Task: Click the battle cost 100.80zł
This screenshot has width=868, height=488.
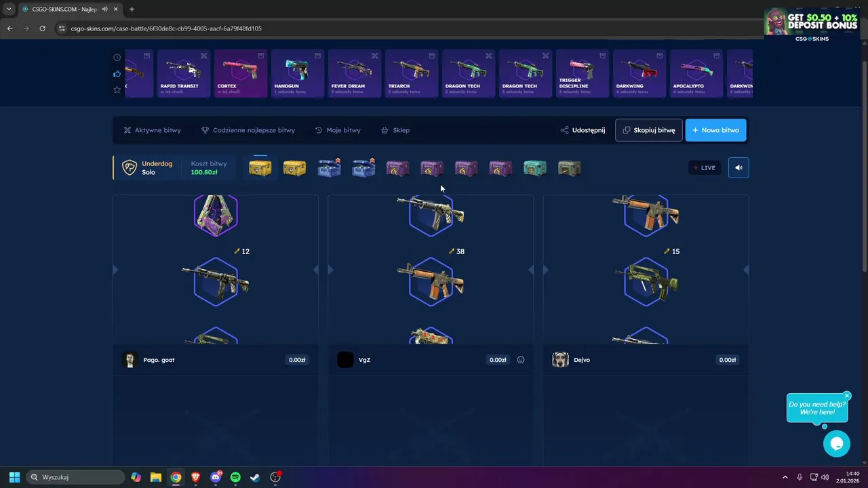Action: click(204, 172)
